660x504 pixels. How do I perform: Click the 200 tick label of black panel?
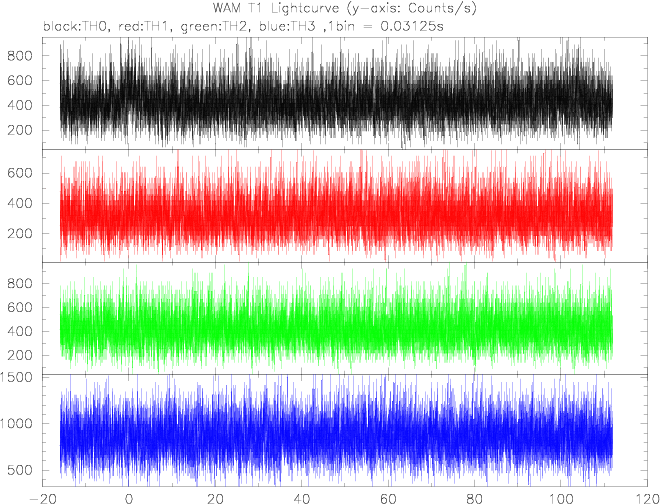(20, 130)
